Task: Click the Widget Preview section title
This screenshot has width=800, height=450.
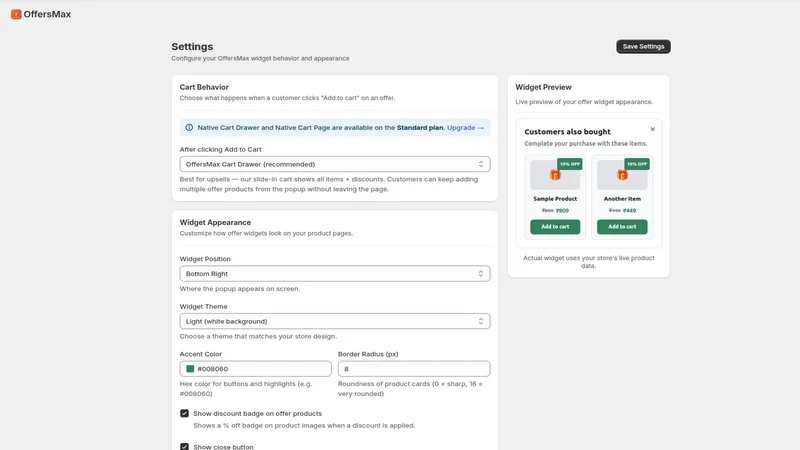Action: [543, 87]
